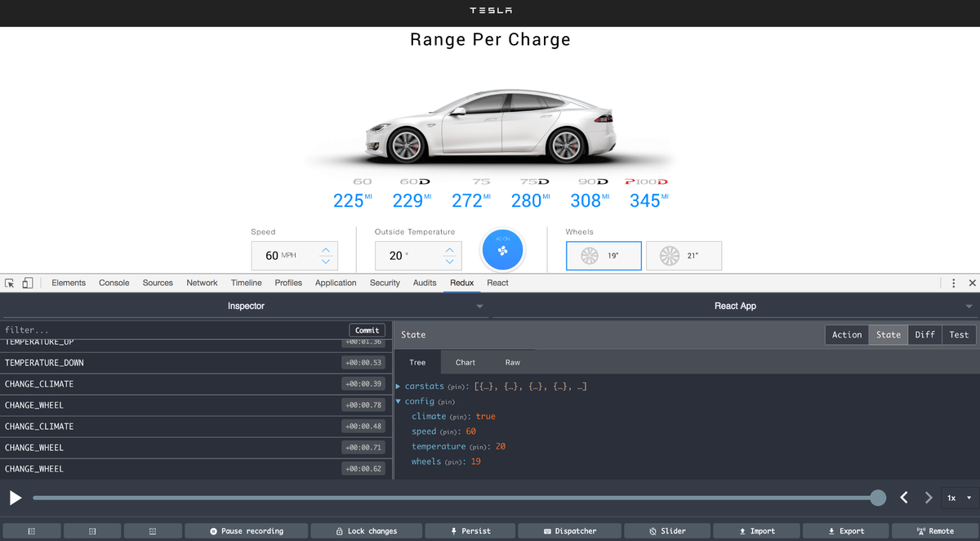Decrease the speed with down arrow

click(326, 262)
